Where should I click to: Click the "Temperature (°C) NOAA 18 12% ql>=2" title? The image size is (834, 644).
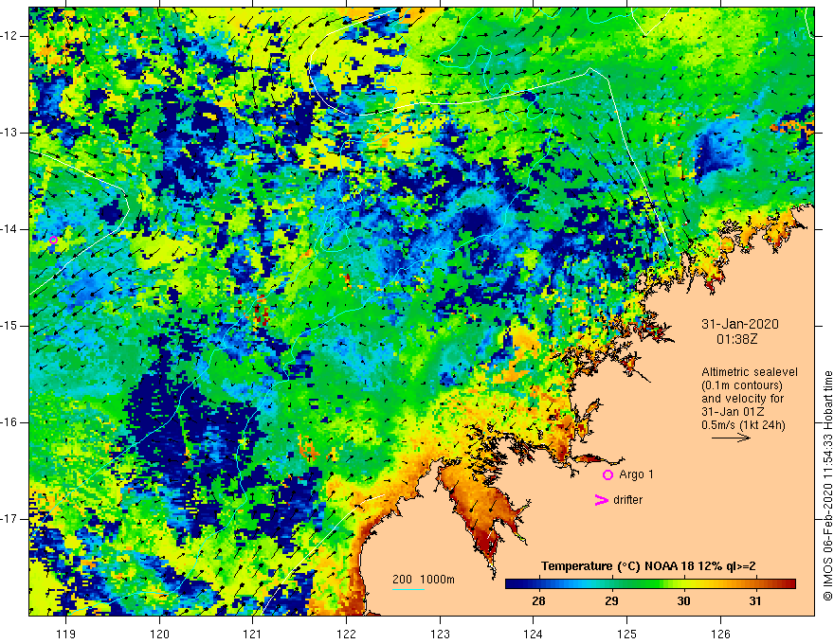pyautogui.click(x=648, y=566)
